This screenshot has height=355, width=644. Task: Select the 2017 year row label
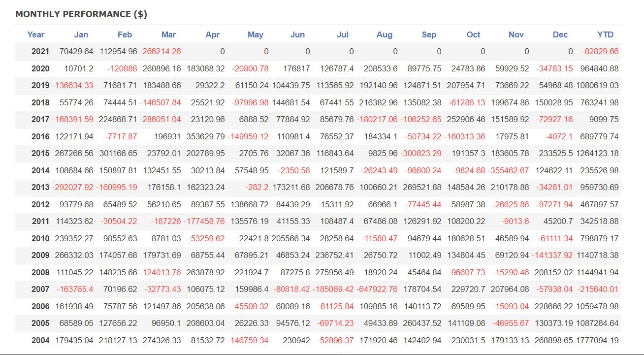coord(40,119)
